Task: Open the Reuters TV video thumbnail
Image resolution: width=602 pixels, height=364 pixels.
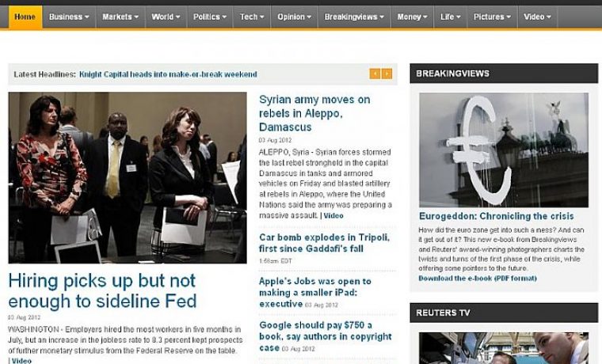Action: [x=504, y=348]
